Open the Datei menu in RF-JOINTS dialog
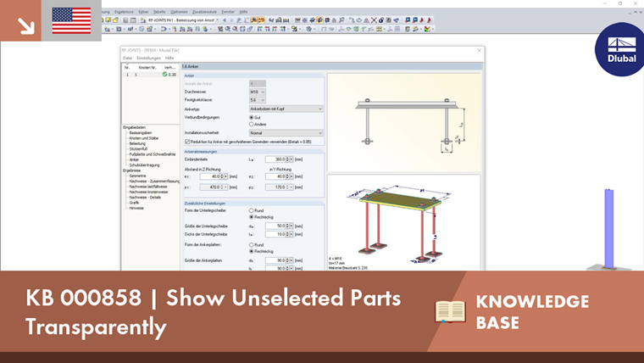This screenshot has width=644, height=363. 127,59
